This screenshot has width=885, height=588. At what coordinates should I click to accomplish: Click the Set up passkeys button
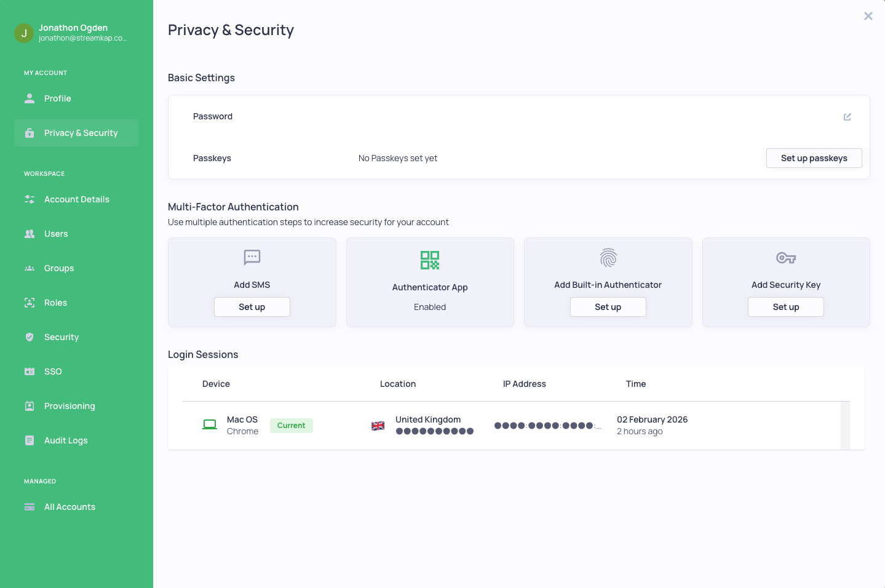click(814, 158)
